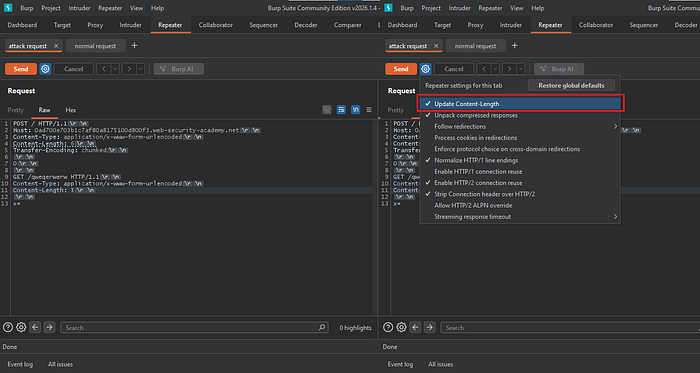Image resolution: width=700 pixels, height=373 pixels.
Task: Click Repeater settings gear in right window
Action: tap(425, 69)
